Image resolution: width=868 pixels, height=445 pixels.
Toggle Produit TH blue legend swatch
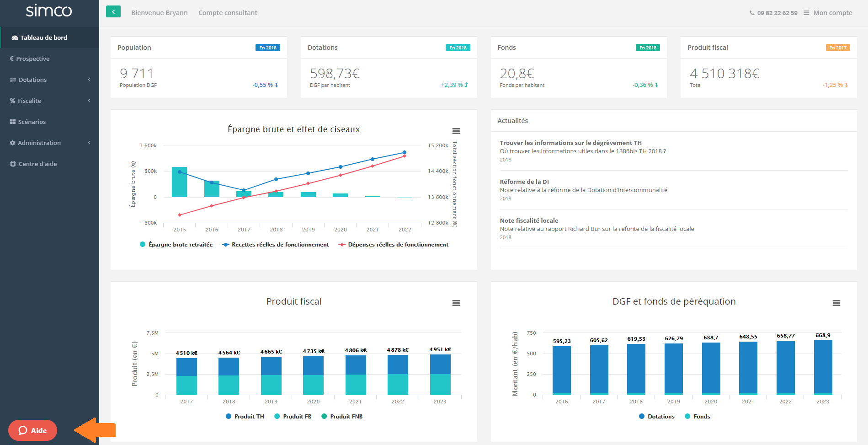click(229, 417)
